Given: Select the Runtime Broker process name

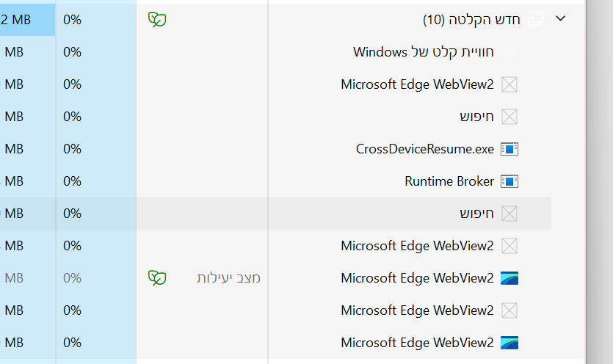Looking at the screenshot, I should pyautogui.click(x=449, y=181).
